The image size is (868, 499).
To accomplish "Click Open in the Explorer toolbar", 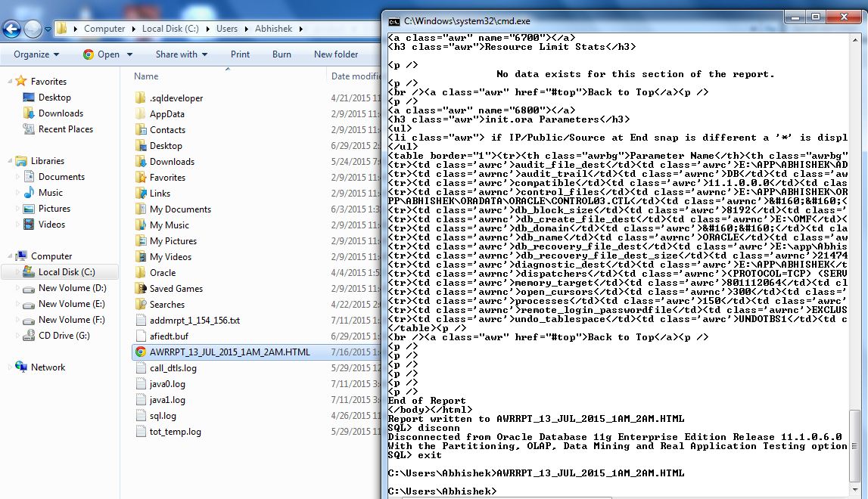I will [x=102, y=54].
